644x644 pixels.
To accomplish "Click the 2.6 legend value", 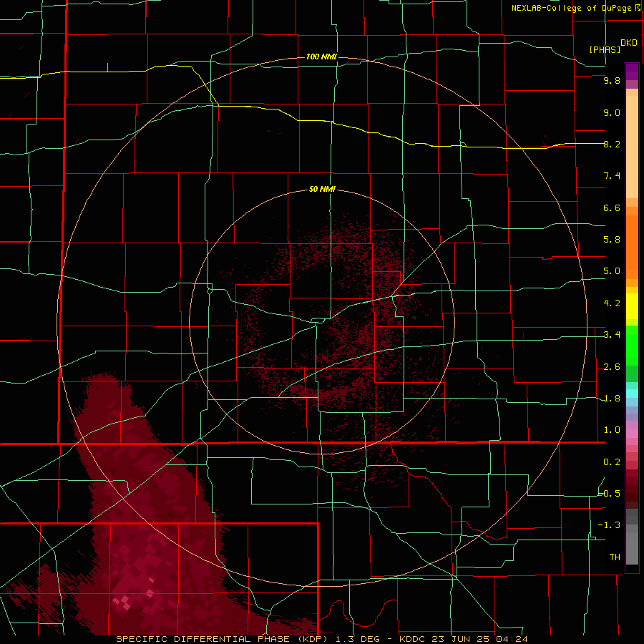I will click(x=612, y=367).
